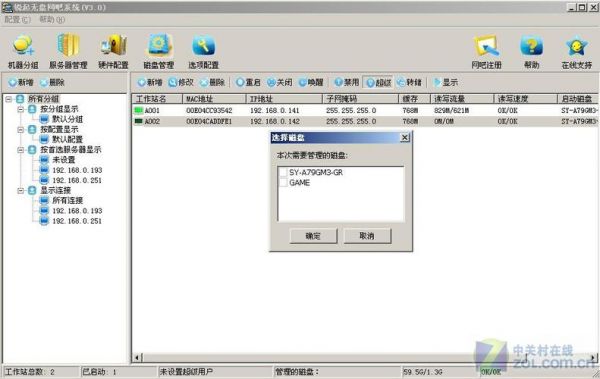
Task: Click MAC address 00E04CC93542
Action: [x=209, y=111]
